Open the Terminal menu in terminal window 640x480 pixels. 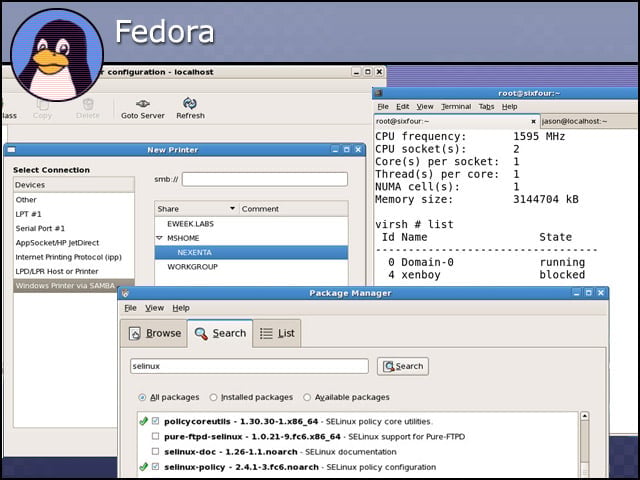[456, 107]
